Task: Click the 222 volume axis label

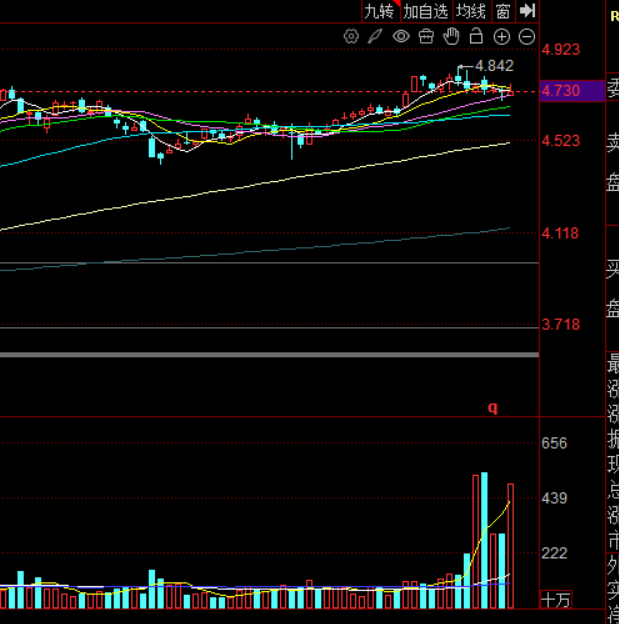Action: [x=554, y=553]
